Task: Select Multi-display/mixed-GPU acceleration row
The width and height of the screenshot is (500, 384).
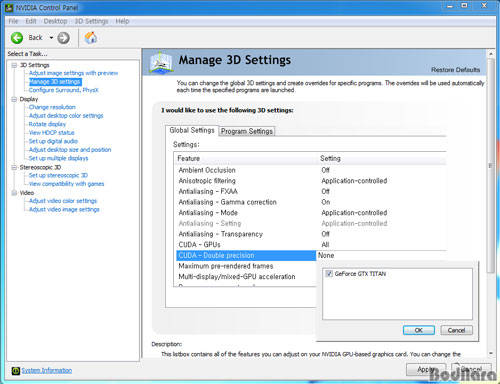Action: (246, 277)
